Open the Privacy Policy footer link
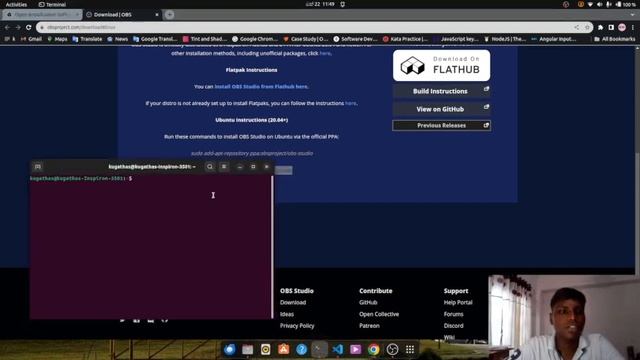 click(297, 326)
